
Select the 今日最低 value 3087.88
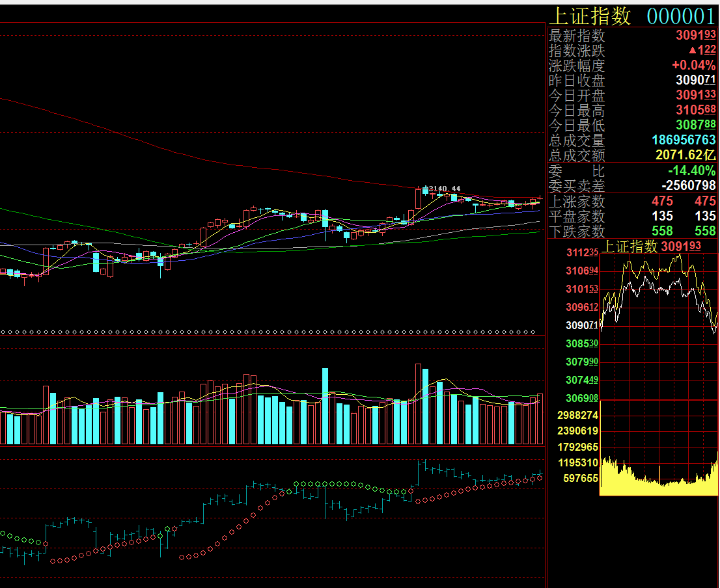pos(696,124)
